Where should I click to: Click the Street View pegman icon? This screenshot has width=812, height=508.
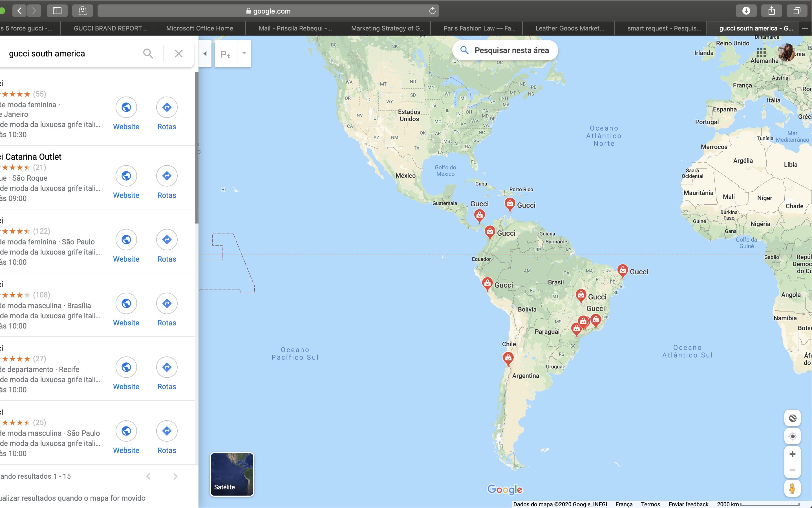(x=793, y=488)
